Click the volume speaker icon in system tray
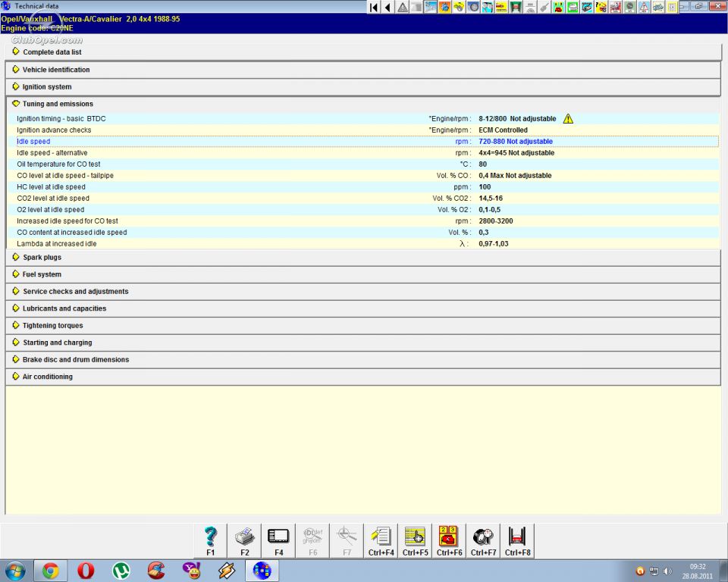 667,571
